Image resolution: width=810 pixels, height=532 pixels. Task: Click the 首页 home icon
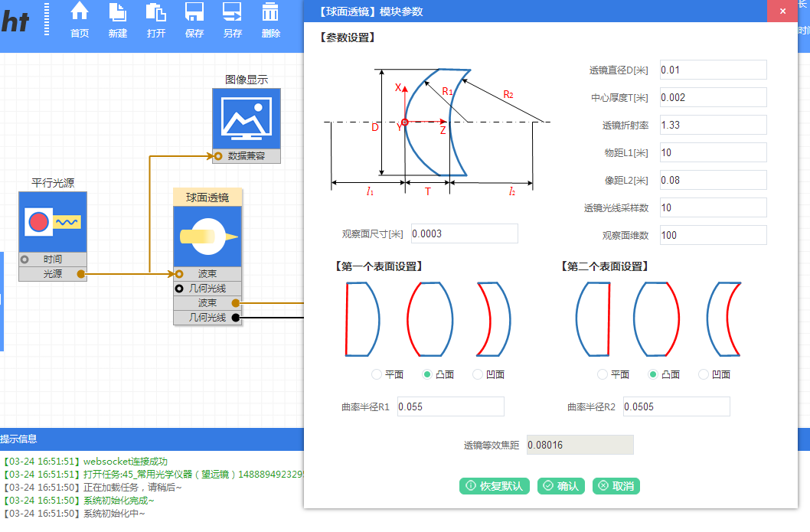click(x=80, y=11)
